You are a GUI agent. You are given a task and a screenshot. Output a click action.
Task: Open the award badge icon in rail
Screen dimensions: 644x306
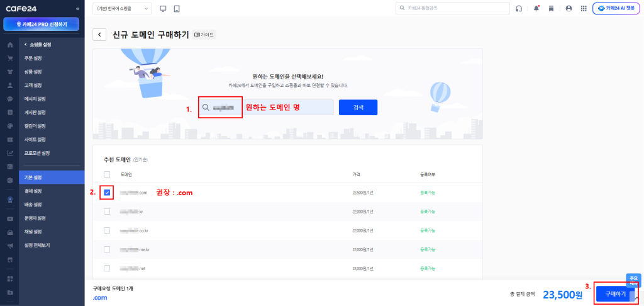point(10,200)
